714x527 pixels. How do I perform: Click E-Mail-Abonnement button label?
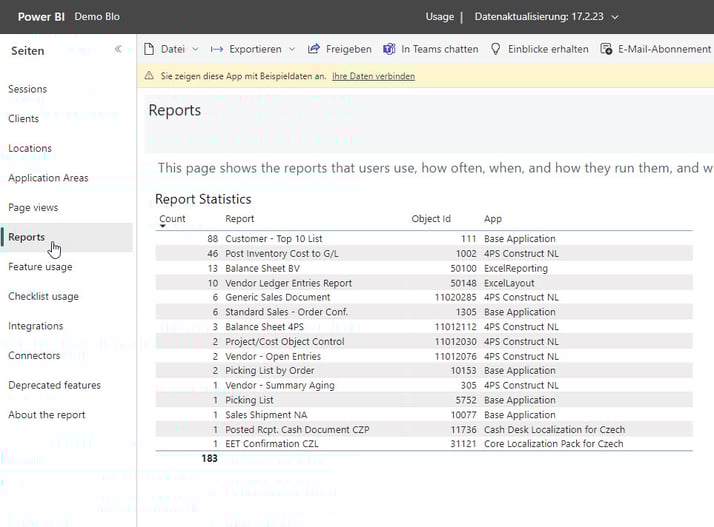coord(664,49)
